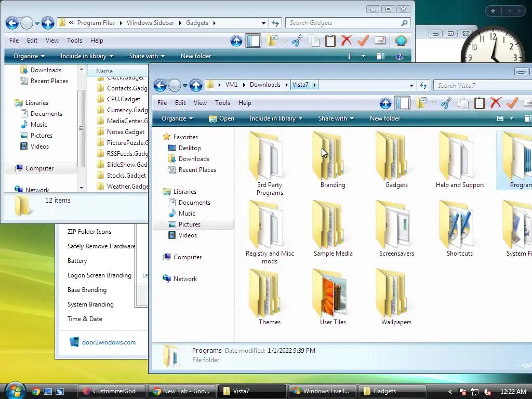Click New folder in Vista7 window

click(385, 118)
